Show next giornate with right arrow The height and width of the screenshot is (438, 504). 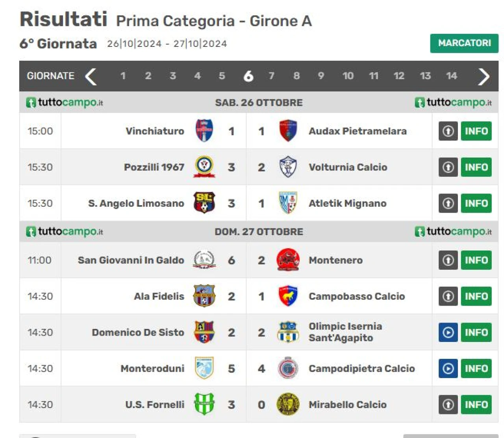(x=484, y=76)
